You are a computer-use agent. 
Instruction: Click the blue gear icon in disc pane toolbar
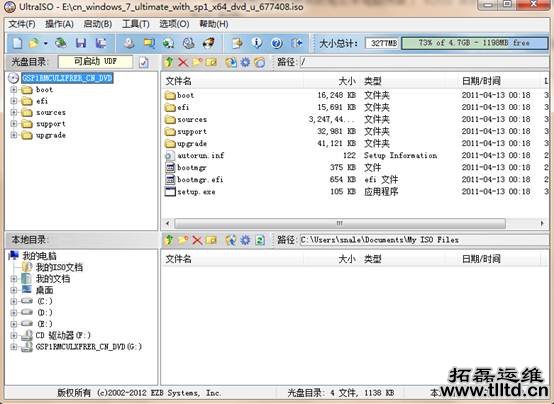point(245,63)
